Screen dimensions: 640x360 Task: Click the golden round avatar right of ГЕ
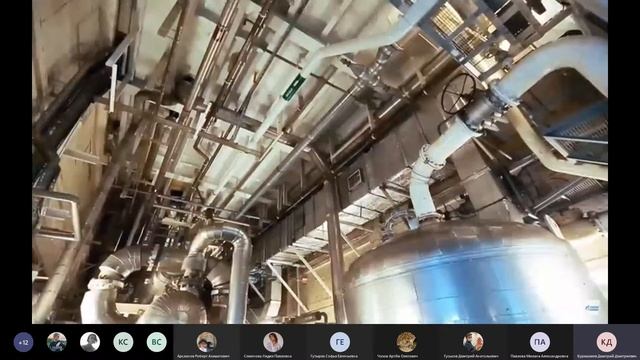coord(407,342)
